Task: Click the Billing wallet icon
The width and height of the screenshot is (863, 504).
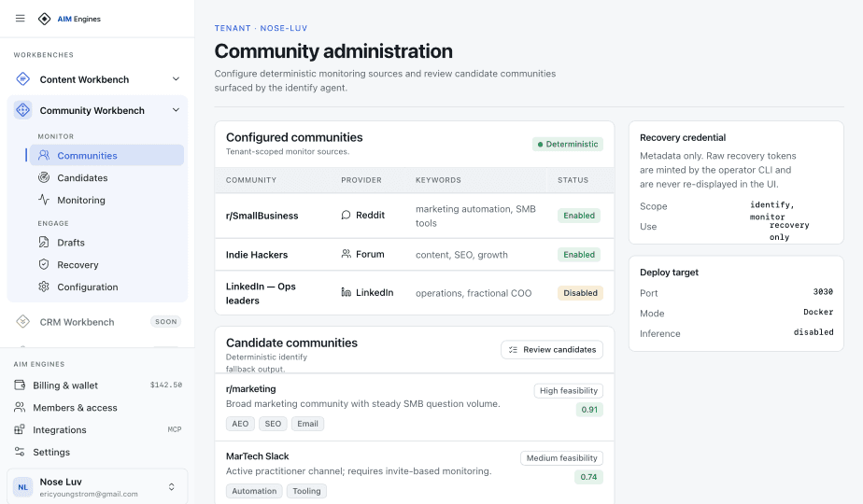Action: click(20, 385)
